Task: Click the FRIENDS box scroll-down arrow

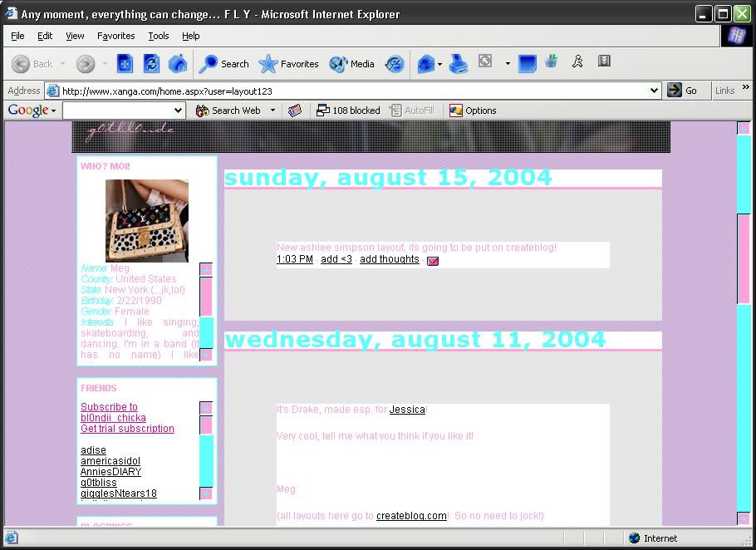Action: 206,494
